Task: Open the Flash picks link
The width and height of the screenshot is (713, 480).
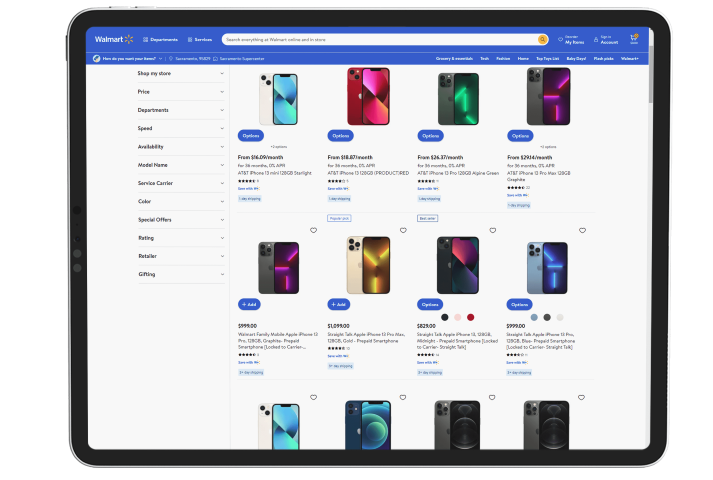Action: click(603, 59)
